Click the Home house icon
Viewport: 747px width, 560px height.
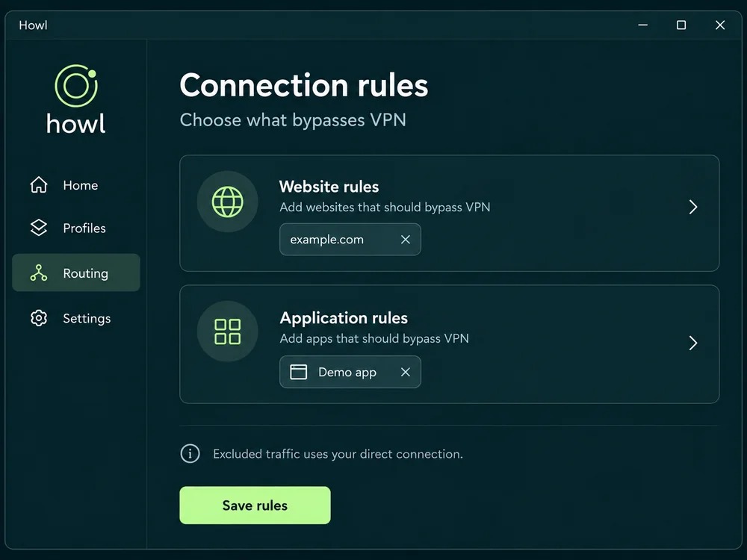(x=39, y=184)
